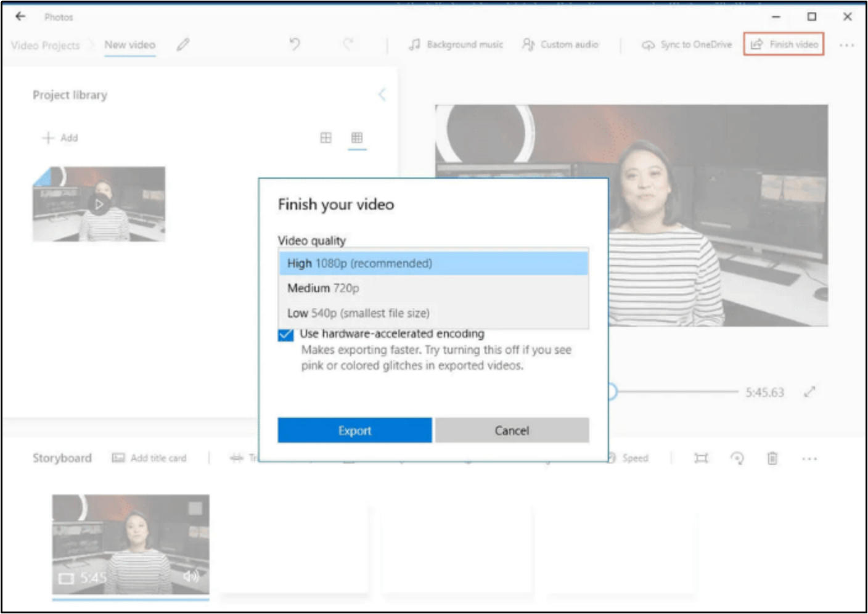The image size is (868, 614).
Task: Open Background music options
Action: pyautogui.click(x=456, y=44)
